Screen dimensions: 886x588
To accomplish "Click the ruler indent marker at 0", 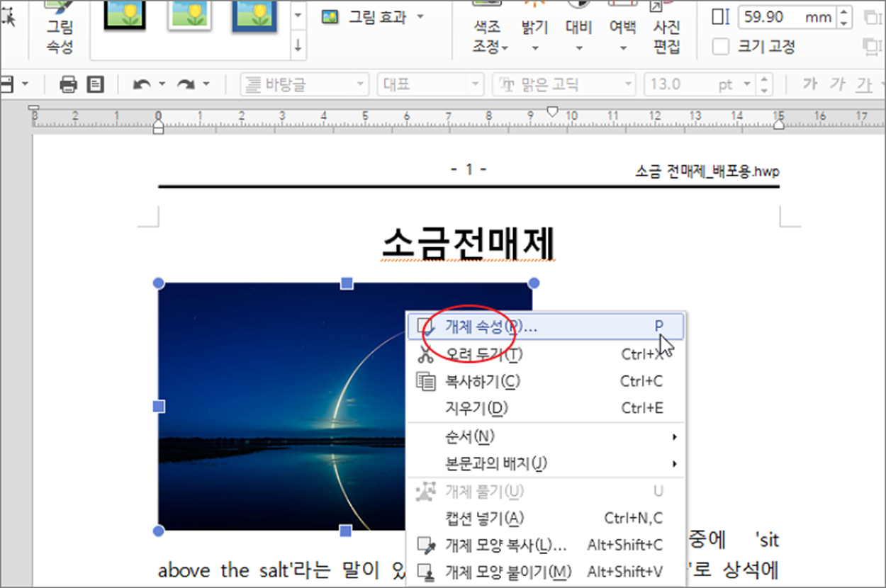I will [159, 125].
